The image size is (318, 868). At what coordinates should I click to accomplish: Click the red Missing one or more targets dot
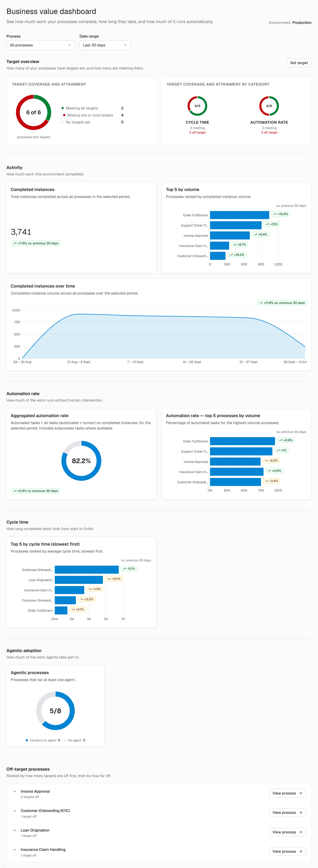64,115
